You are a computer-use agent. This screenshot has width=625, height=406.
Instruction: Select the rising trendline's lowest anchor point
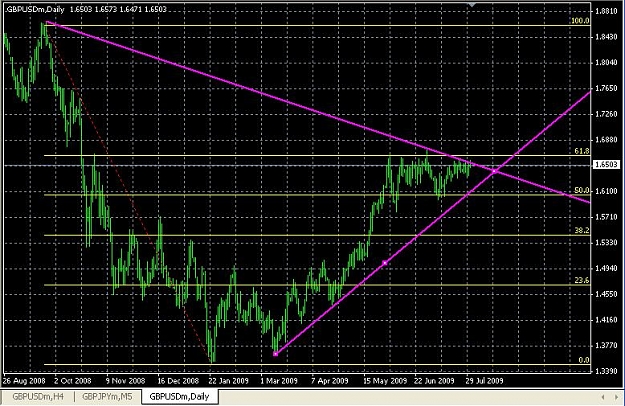tap(275, 354)
